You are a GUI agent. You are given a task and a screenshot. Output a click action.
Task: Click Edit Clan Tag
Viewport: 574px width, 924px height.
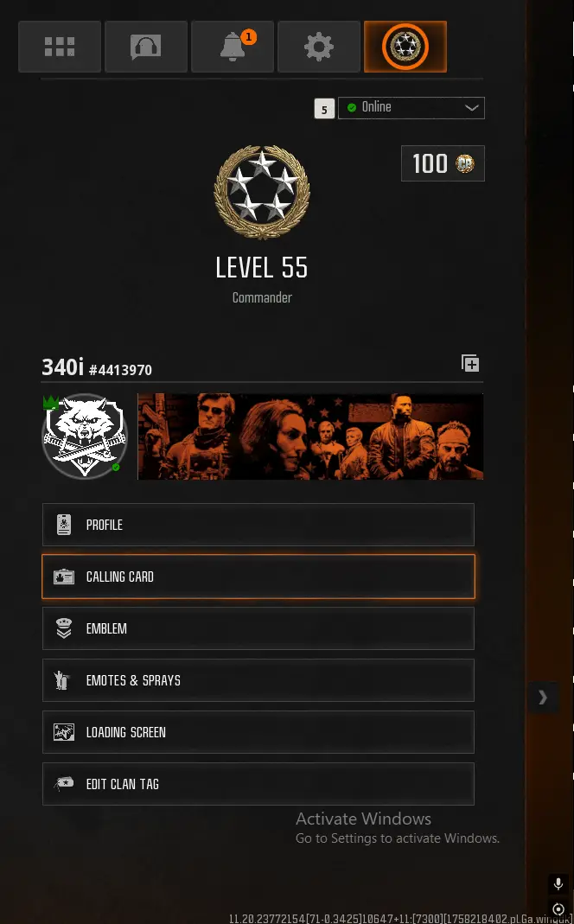pos(258,784)
